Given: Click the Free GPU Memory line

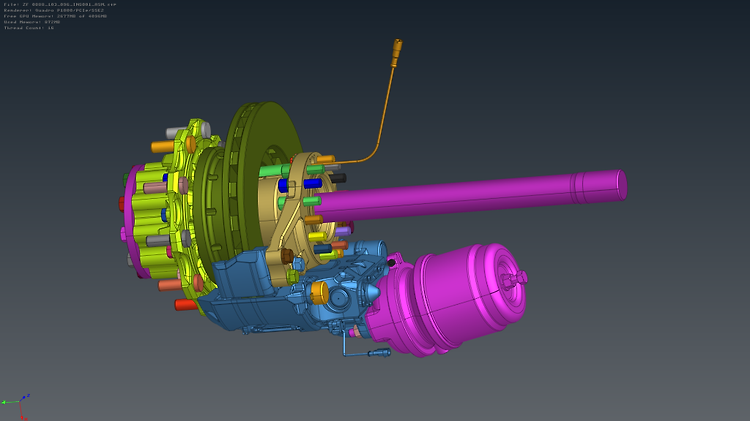Looking at the screenshot, I should tap(55, 16).
